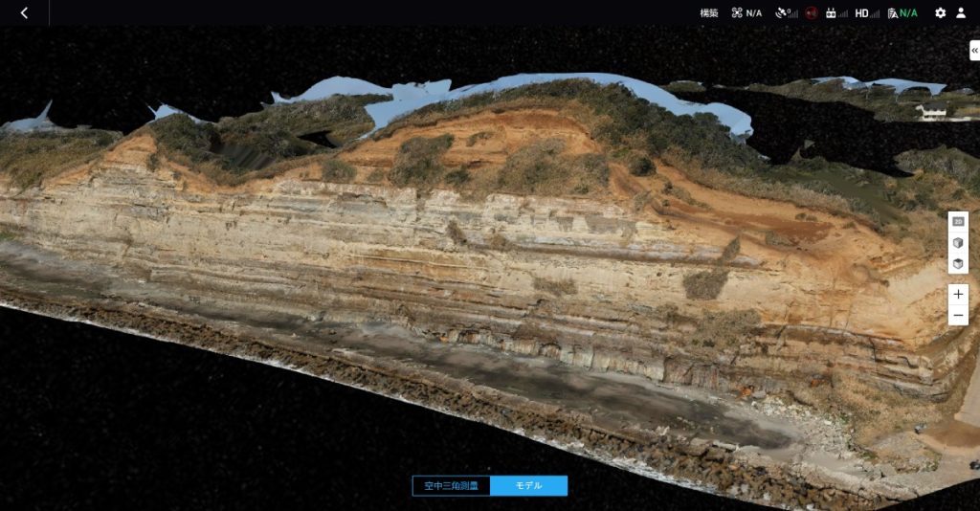Select the モデル tab
This screenshot has height=511, width=980.
tap(528, 485)
